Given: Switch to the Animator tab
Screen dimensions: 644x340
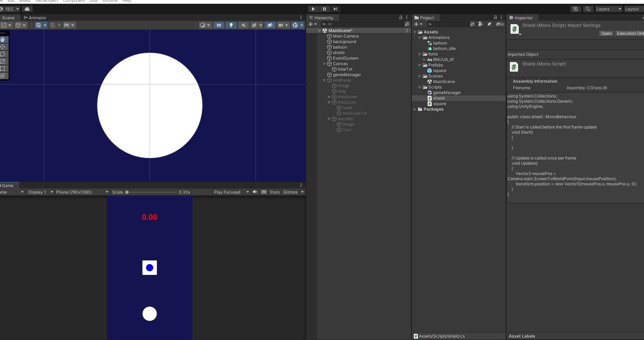Looking at the screenshot, I should click(35, 18).
